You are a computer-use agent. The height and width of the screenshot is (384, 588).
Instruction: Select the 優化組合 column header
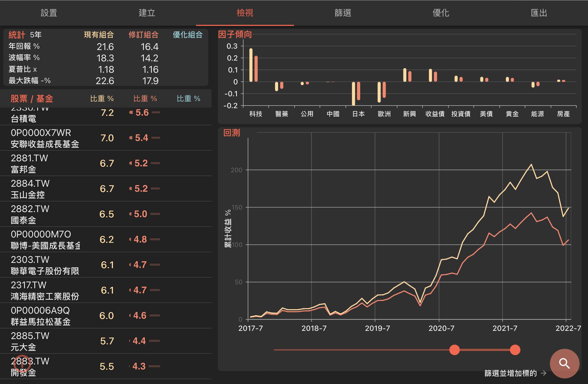(x=187, y=35)
